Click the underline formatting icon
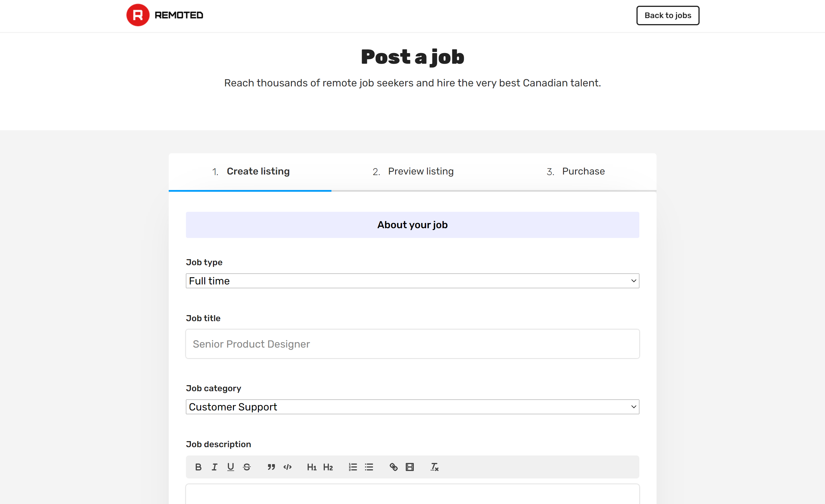The height and width of the screenshot is (504, 825). coord(230,467)
